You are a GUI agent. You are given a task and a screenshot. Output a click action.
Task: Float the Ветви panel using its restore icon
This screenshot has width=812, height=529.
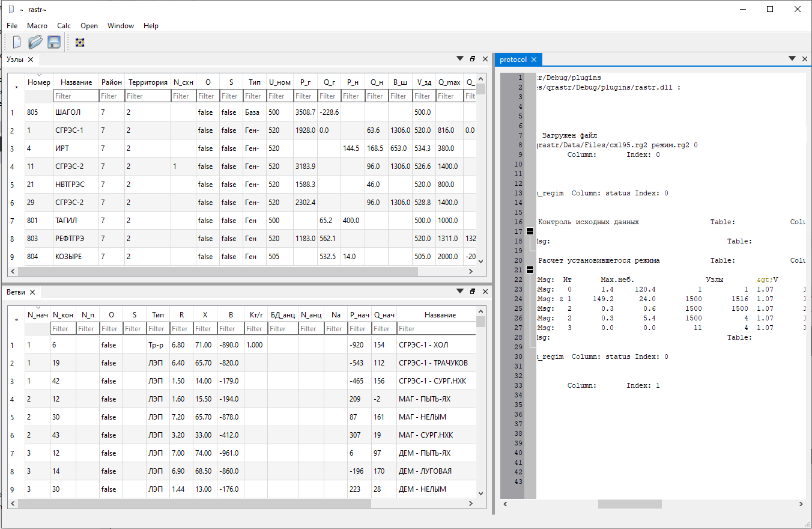(x=473, y=292)
